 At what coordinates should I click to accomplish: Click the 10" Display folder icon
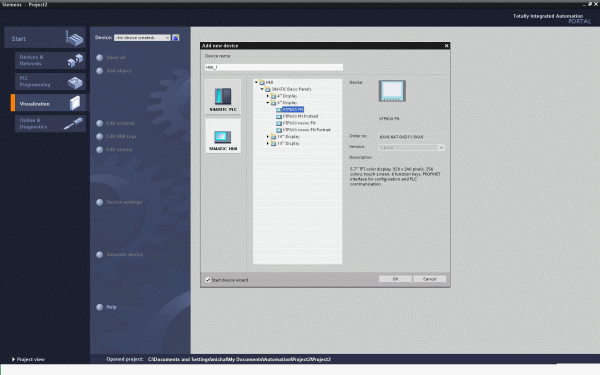click(x=273, y=137)
